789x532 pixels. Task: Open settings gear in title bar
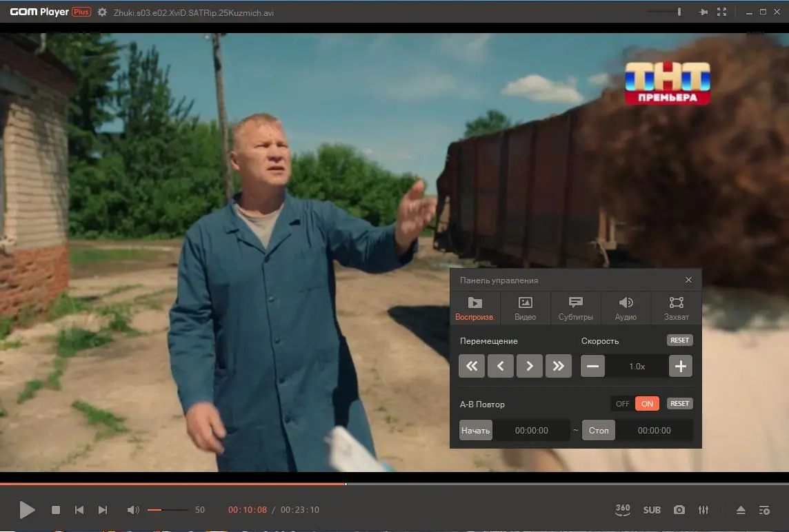102,12
